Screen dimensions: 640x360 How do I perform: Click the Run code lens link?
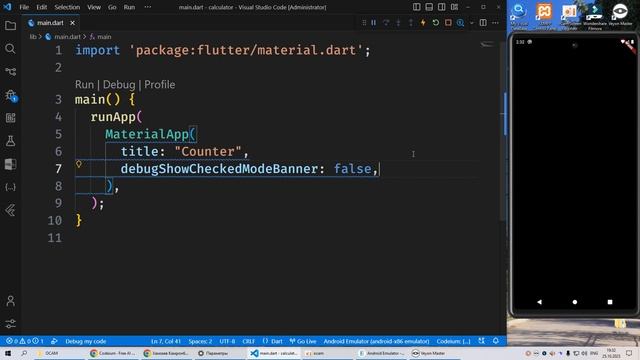[84, 84]
